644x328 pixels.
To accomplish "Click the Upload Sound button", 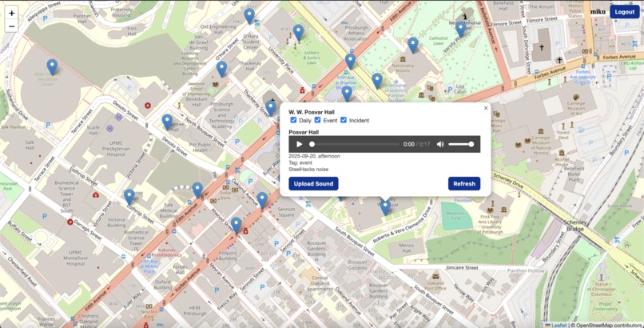I will 313,184.
